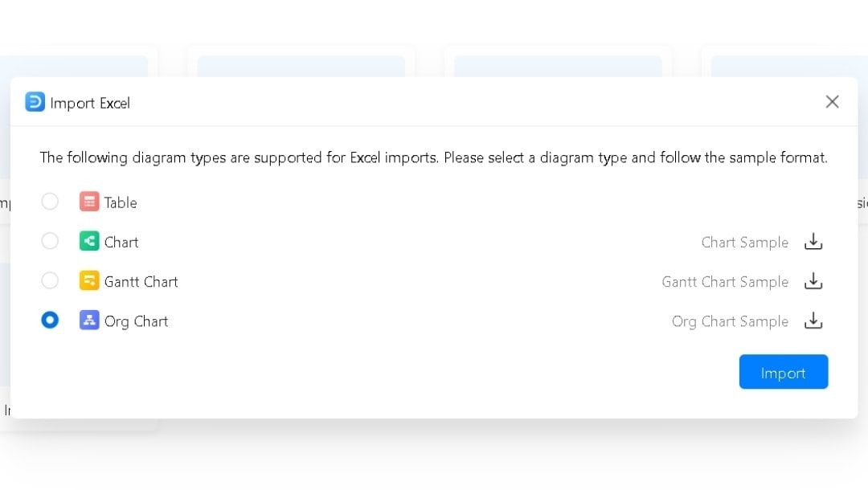Click the Org Chart label text
The image size is (868, 490).
coord(137,321)
